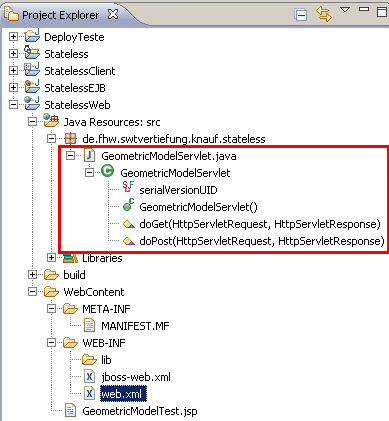Expand the StatelessClient project
This screenshot has width=389, height=421.
(x=13, y=70)
